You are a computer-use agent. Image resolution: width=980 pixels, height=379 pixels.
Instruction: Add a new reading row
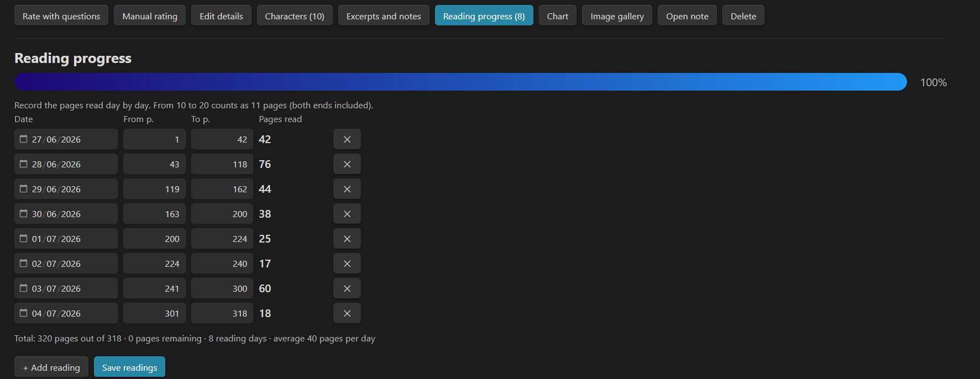51,367
